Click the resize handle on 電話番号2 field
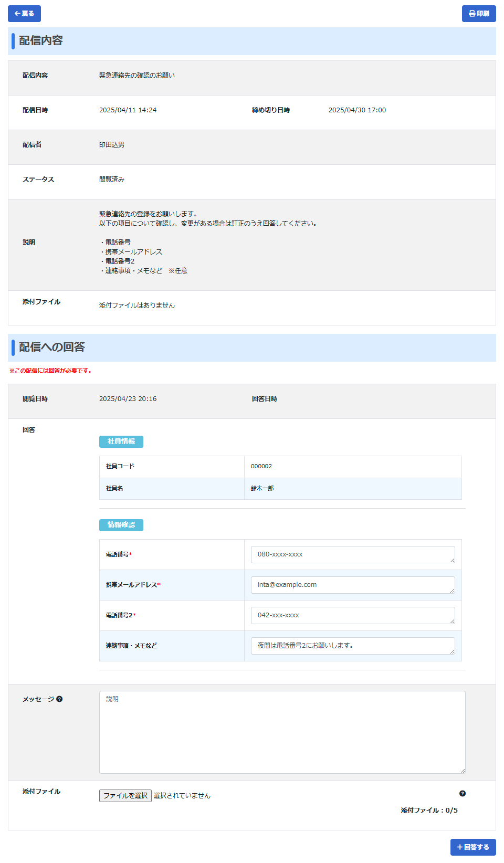504x863 pixels. click(x=452, y=621)
